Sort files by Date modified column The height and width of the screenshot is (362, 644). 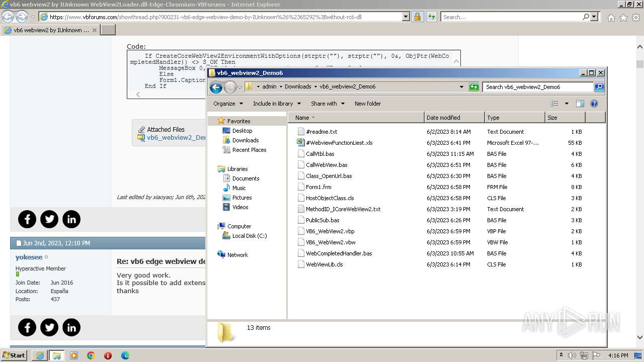click(x=454, y=118)
